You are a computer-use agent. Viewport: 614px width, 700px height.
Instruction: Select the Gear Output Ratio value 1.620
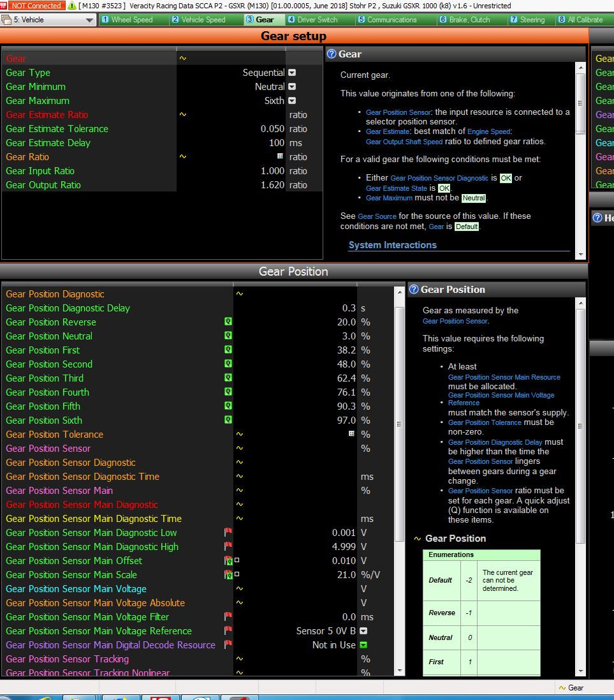click(x=272, y=185)
